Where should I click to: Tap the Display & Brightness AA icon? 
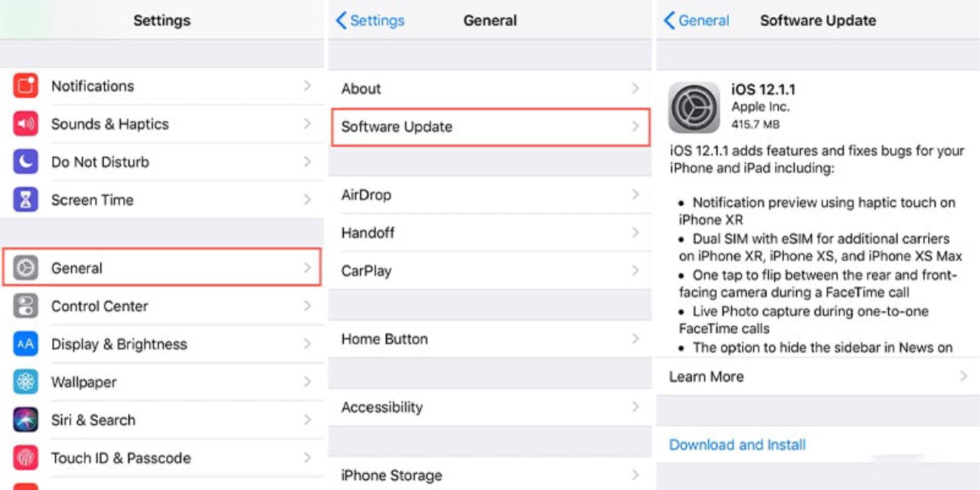tap(26, 344)
